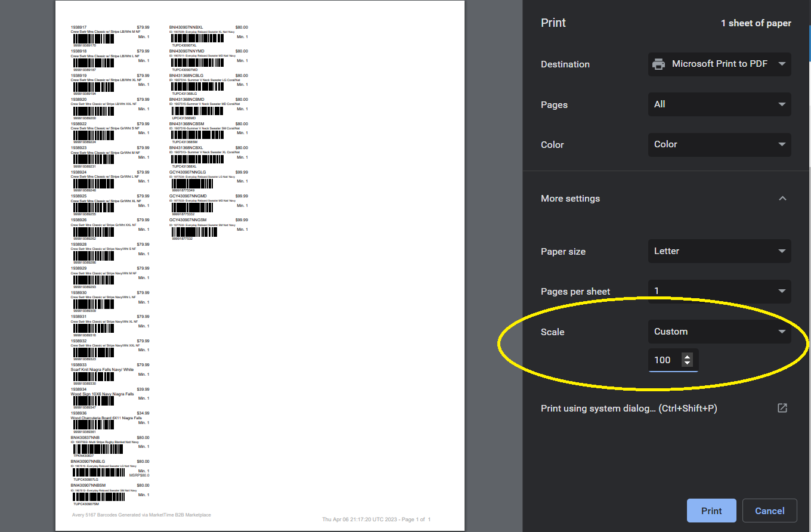
Task: Click the 'Paper size' setting label
Action: tap(563, 252)
